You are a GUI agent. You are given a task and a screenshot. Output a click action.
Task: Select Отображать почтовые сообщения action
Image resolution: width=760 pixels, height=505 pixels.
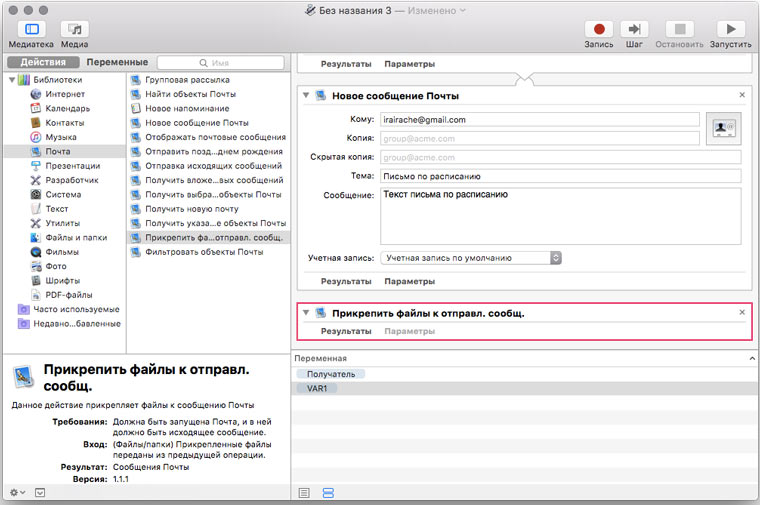(215, 137)
